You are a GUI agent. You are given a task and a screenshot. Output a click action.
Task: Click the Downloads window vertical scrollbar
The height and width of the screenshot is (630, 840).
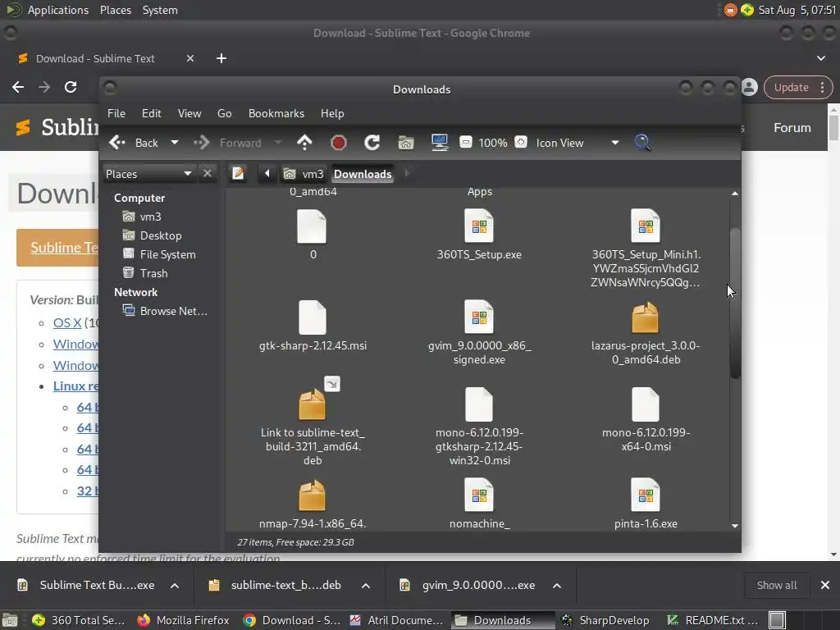[735, 303]
